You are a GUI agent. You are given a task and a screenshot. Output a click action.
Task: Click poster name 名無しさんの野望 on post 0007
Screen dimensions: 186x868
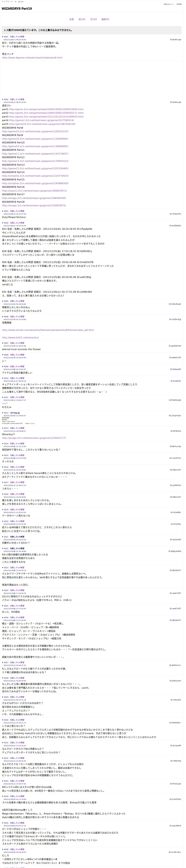(17, 343)
